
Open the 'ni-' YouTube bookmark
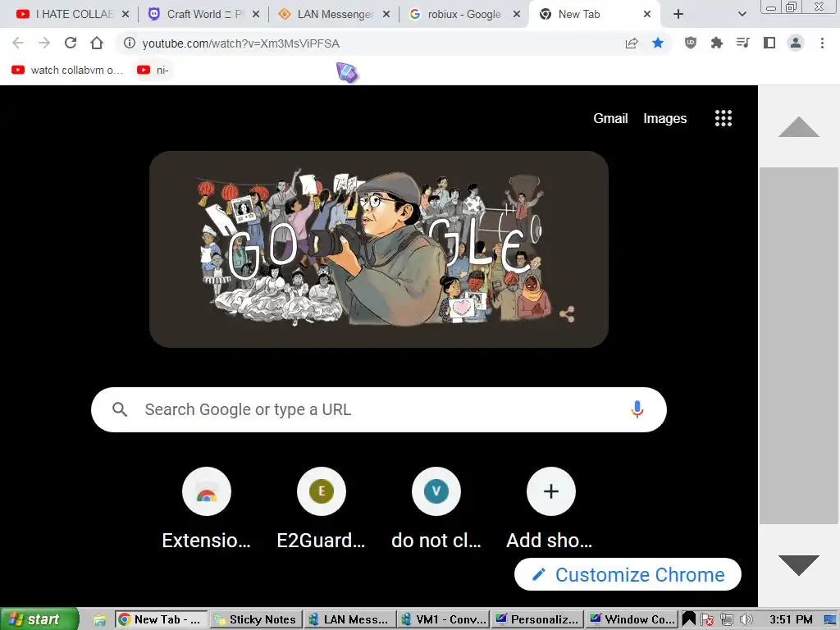click(x=153, y=70)
